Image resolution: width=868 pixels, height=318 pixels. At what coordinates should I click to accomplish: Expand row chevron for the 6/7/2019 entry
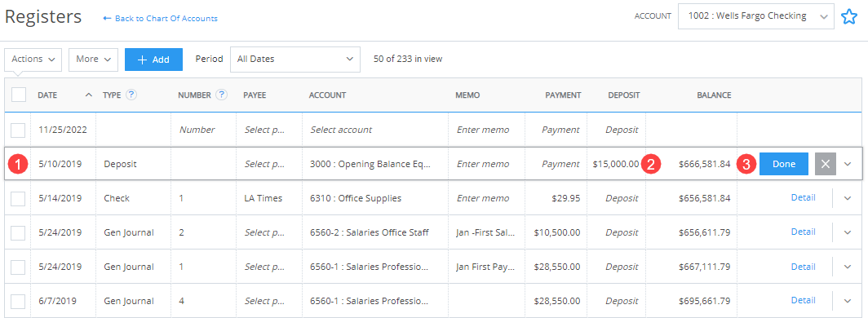848,301
